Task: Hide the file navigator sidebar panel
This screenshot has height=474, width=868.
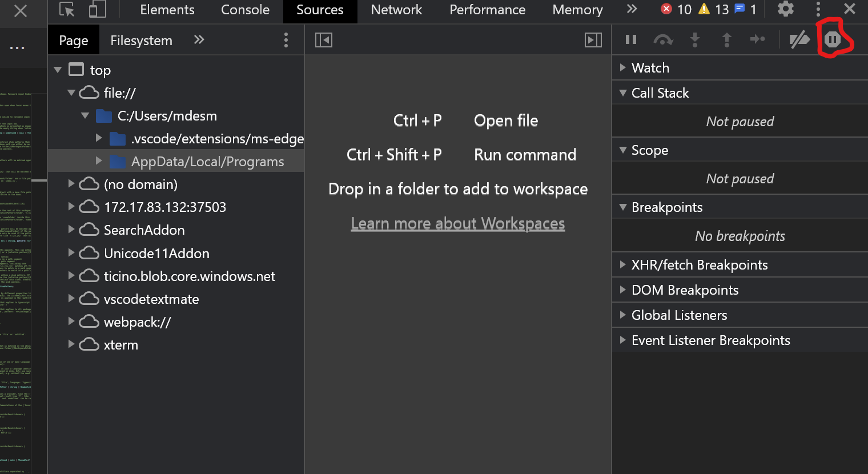Action: [323, 40]
